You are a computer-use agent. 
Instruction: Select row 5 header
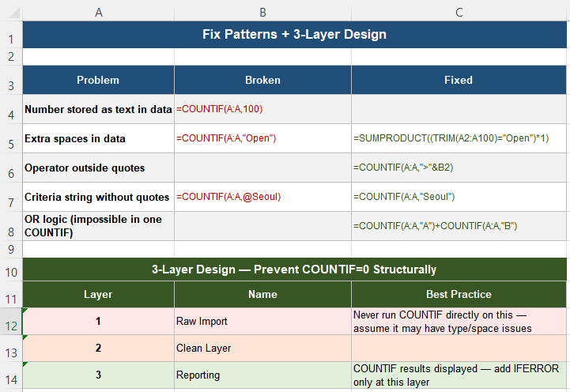pyautogui.click(x=11, y=138)
